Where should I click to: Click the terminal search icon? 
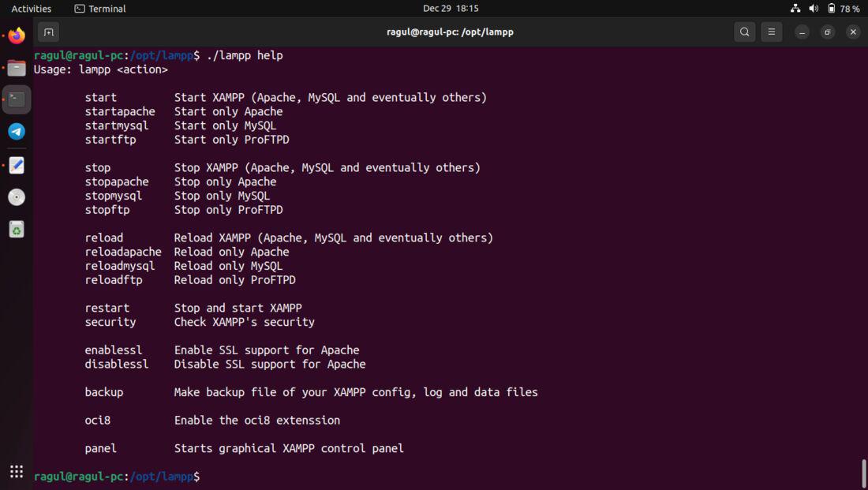[x=745, y=32]
